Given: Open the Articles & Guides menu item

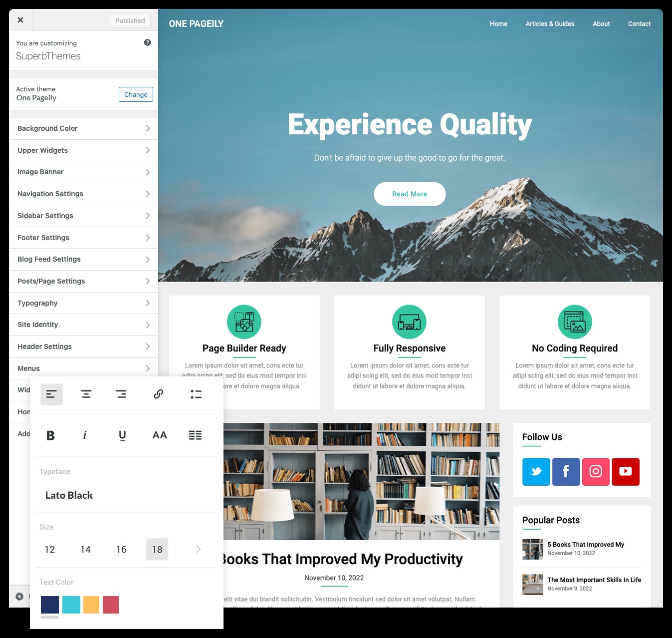Looking at the screenshot, I should click(x=550, y=23).
